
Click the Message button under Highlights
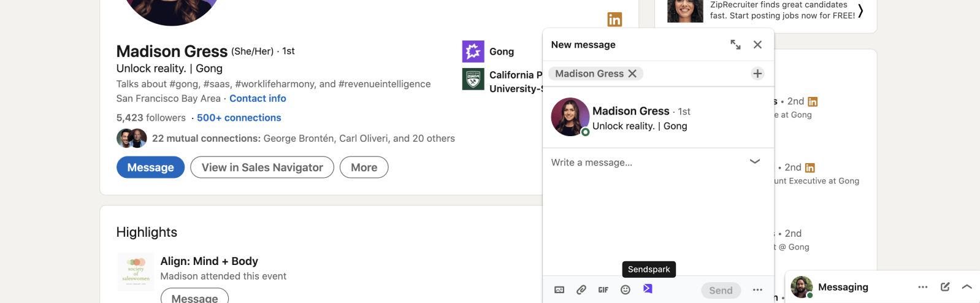coord(194,297)
